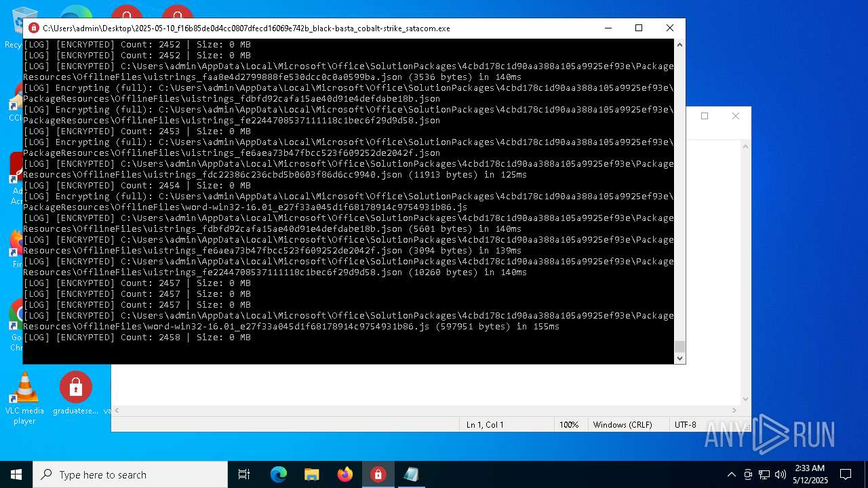
Task: Open File Explorer from the taskbar
Action: [311, 474]
